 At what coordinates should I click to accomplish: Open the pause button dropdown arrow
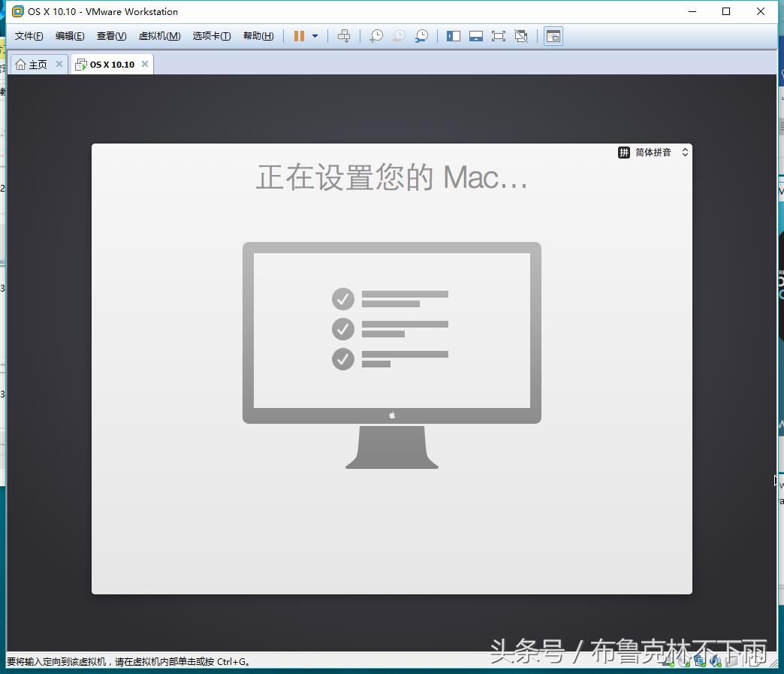[x=313, y=35]
